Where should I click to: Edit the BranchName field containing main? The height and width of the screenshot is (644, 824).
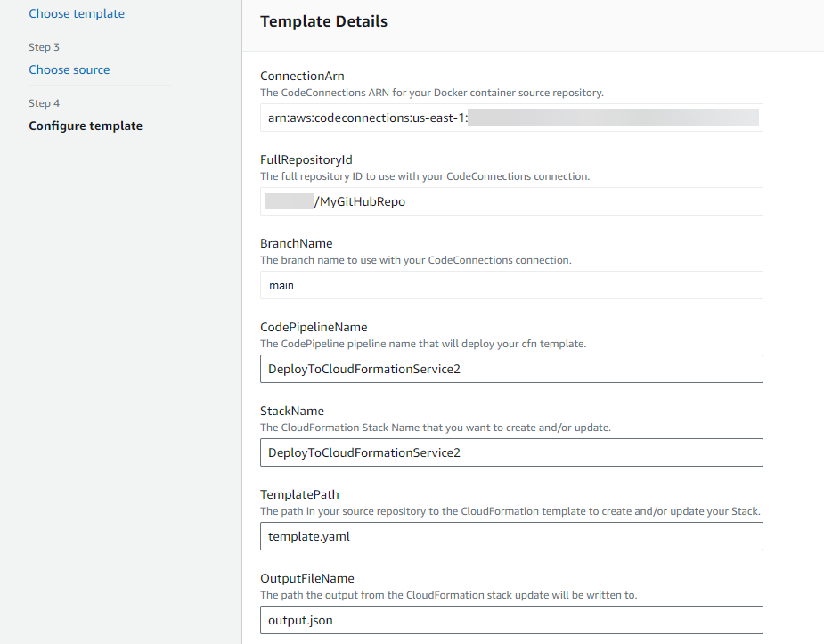point(510,285)
